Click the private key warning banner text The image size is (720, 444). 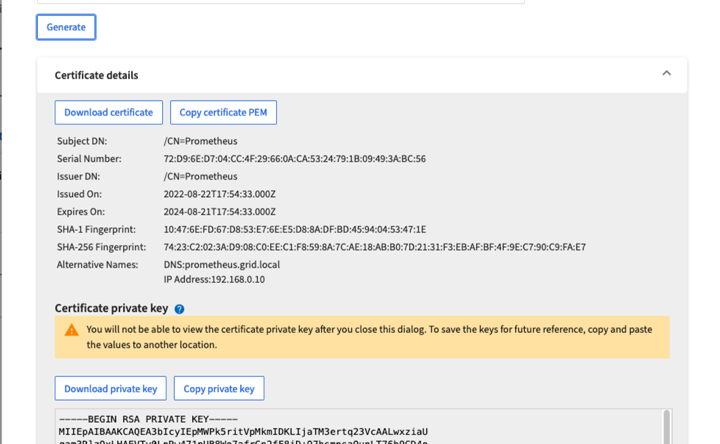[x=369, y=337]
